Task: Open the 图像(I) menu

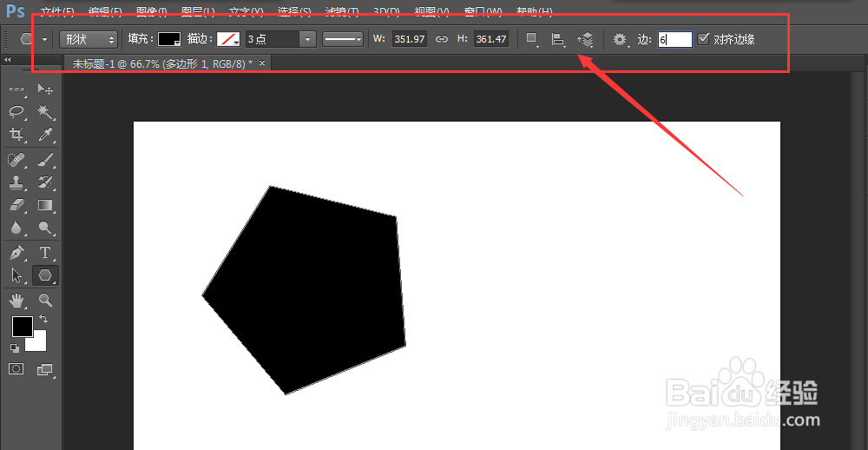Action: coord(151,11)
